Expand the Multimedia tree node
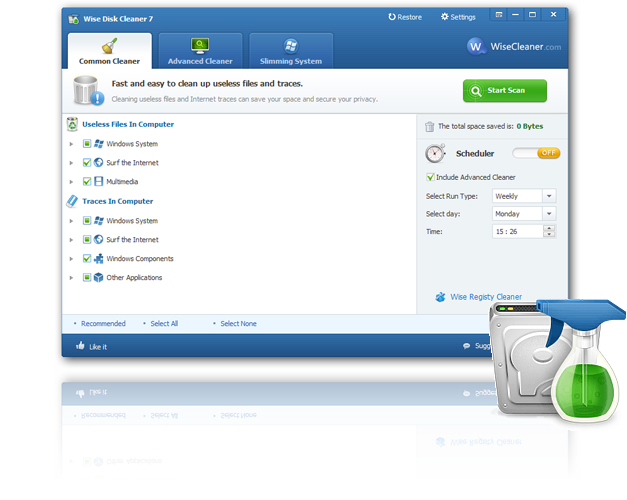The image size is (627, 500). 71,182
